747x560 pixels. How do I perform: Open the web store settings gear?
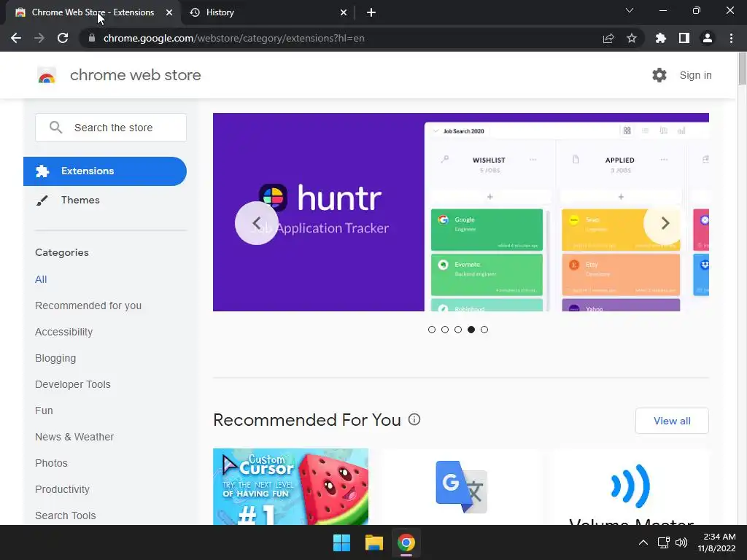[x=659, y=75]
